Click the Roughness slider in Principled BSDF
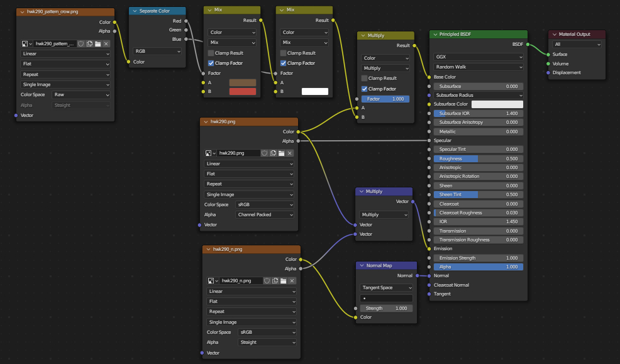The image size is (620, 364). coord(479,159)
